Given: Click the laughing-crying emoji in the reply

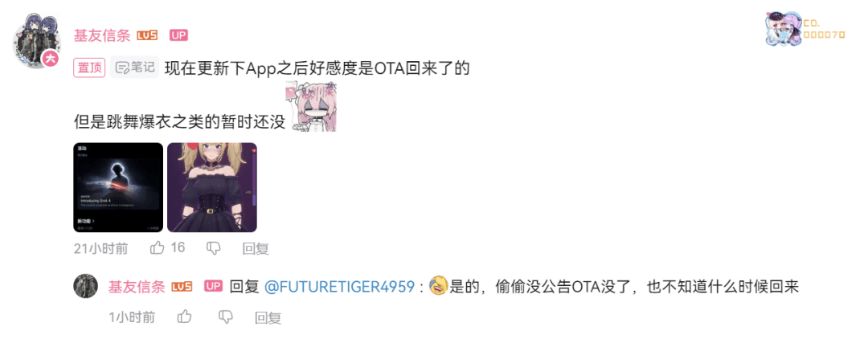Looking at the screenshot, I should pos(439,285).
